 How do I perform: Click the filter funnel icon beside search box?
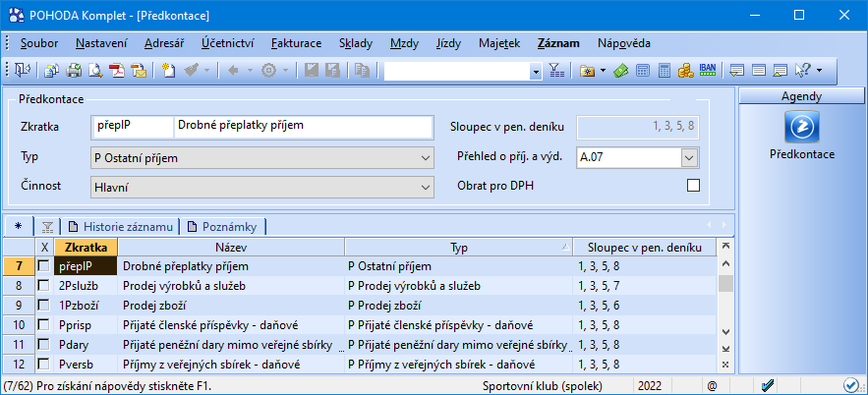point(555,71)
